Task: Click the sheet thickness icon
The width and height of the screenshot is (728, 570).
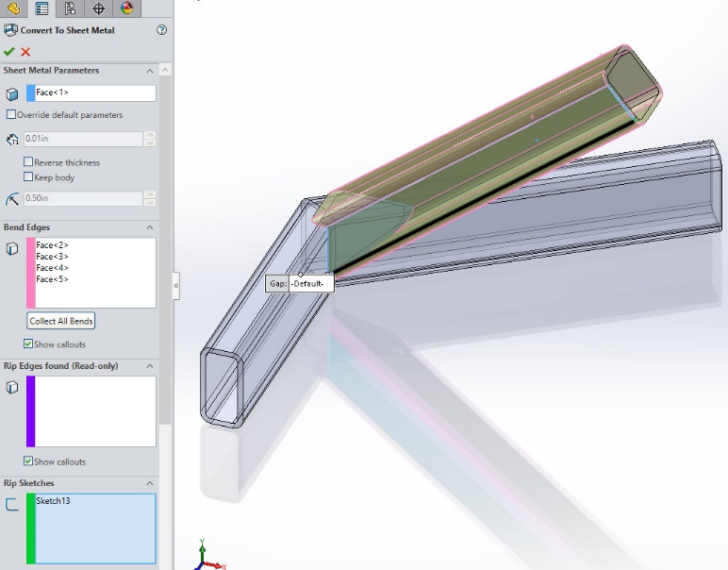Action: pos(12,139)
